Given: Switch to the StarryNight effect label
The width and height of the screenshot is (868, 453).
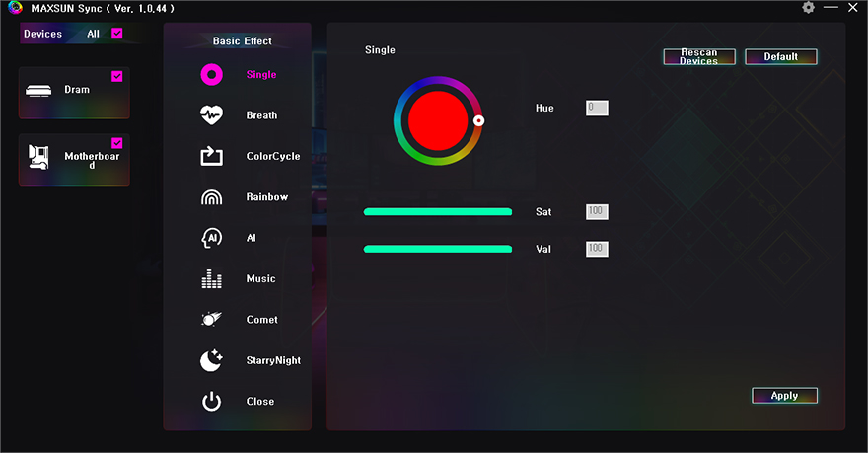Looking at the screenshot, I should [x=273, y=360].
